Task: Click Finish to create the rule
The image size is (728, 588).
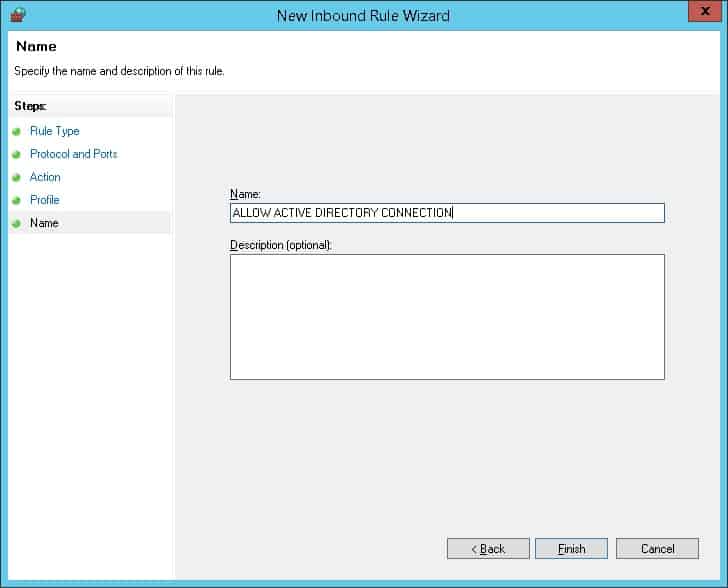Action: click(x=571, y=549)
